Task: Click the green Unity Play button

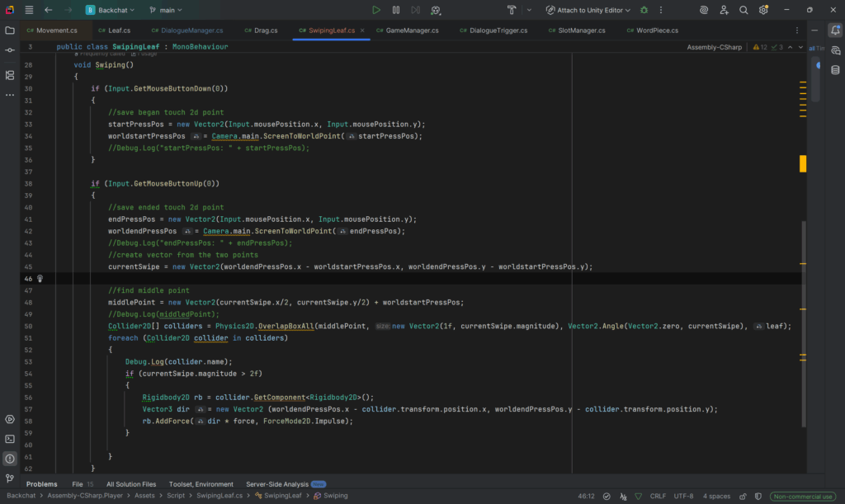Action: pos(376,10)
